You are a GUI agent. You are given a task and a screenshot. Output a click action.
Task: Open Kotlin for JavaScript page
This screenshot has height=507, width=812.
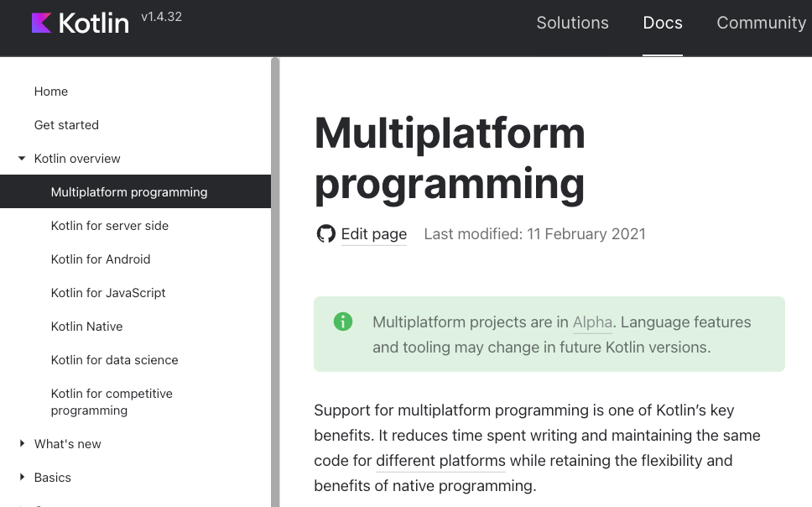click(108, 293)
